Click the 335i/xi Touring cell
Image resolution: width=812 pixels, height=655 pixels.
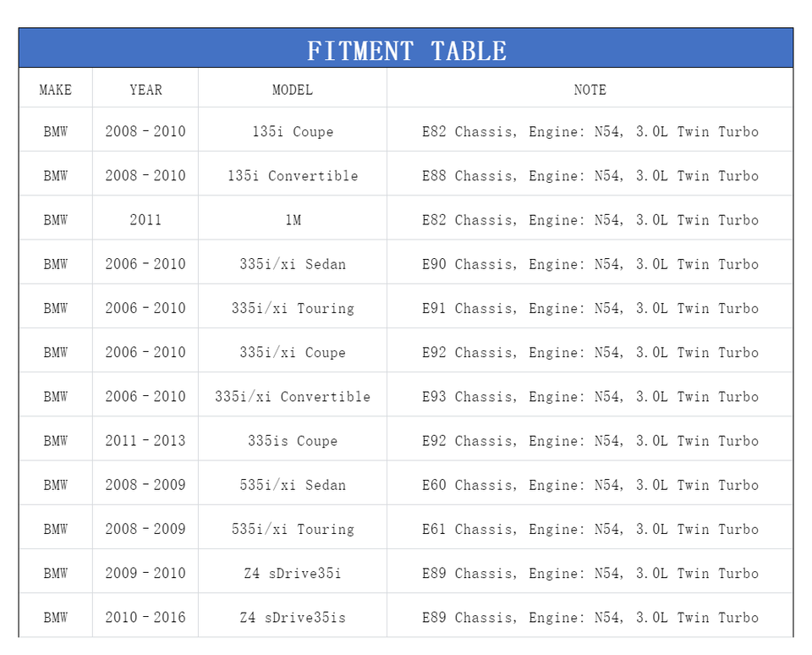tap(293, 308)
